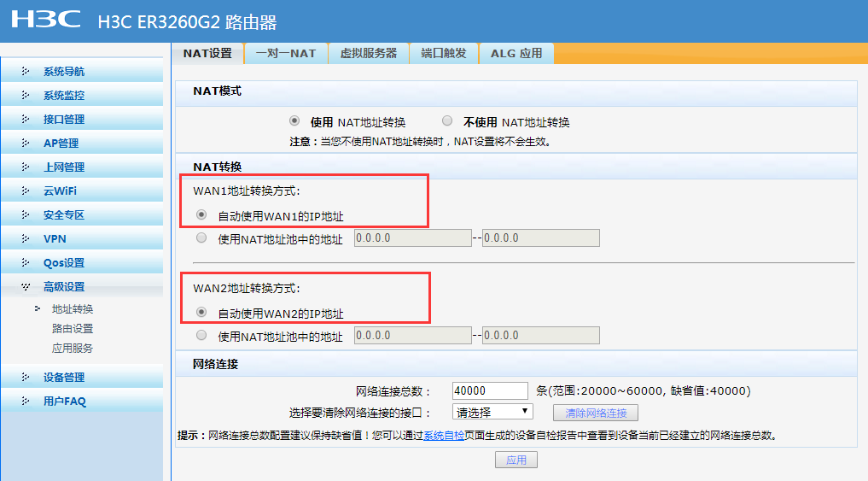Open the 请选择 interface dropdown

coord(492,413)
